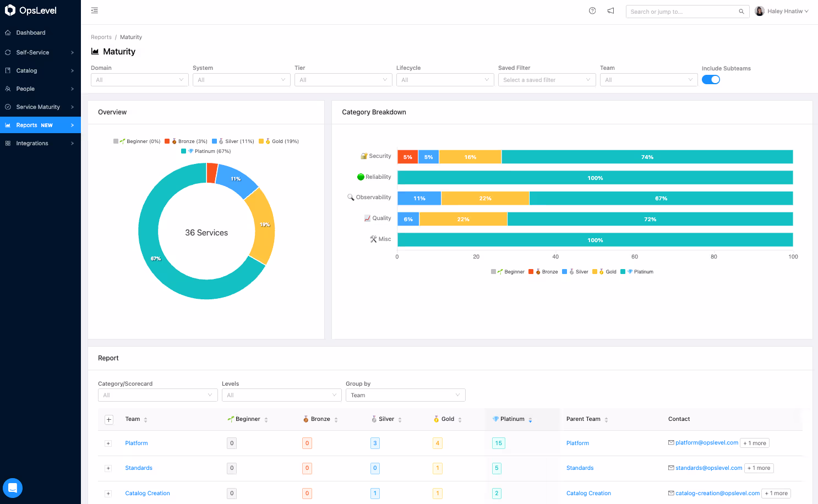Click the Service Maturity check icon
The width and height of the screenshot is (818, 504).
coord(8,107)
